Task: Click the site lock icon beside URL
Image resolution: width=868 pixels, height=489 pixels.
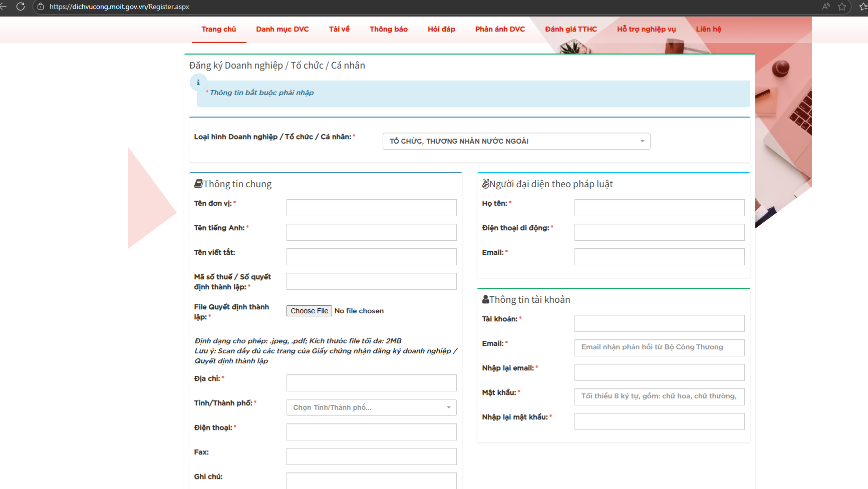Action: (41, 7)
